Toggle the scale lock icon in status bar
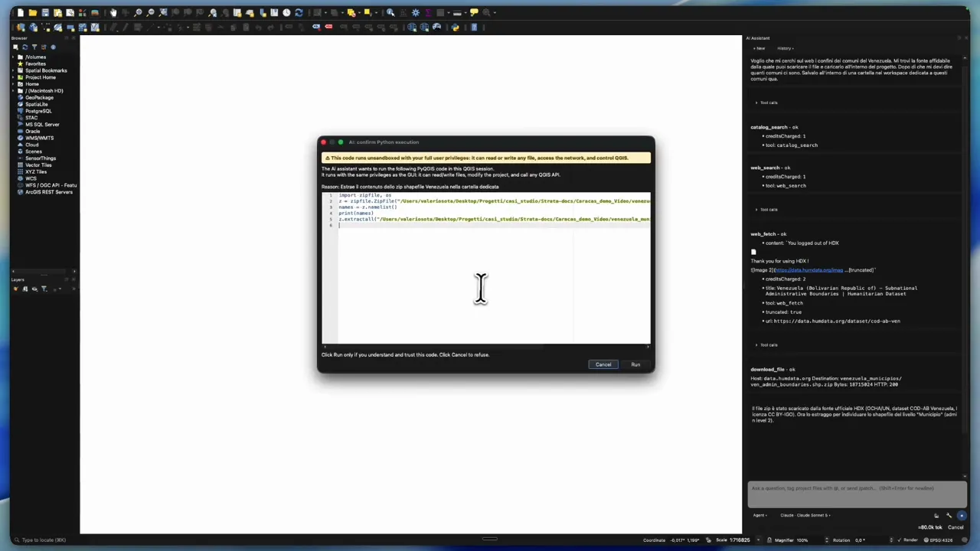Viewport: 980px width, 551px height. pyautogui.click(x=769, y=540)
